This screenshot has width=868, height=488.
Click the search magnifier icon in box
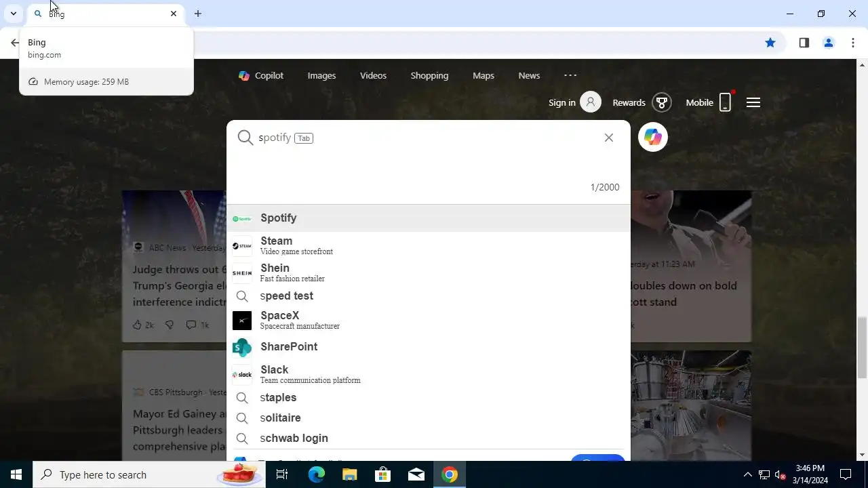click(245, 138)
